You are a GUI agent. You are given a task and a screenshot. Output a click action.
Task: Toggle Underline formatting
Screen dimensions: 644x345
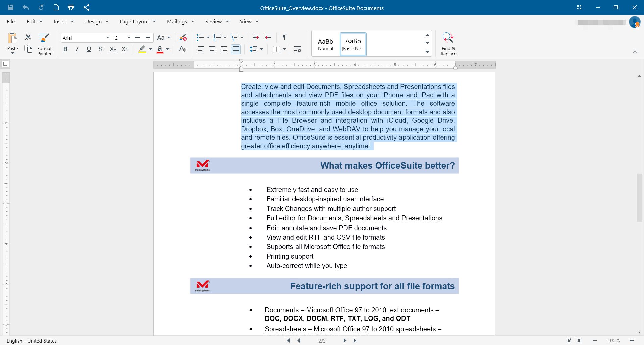89,49
